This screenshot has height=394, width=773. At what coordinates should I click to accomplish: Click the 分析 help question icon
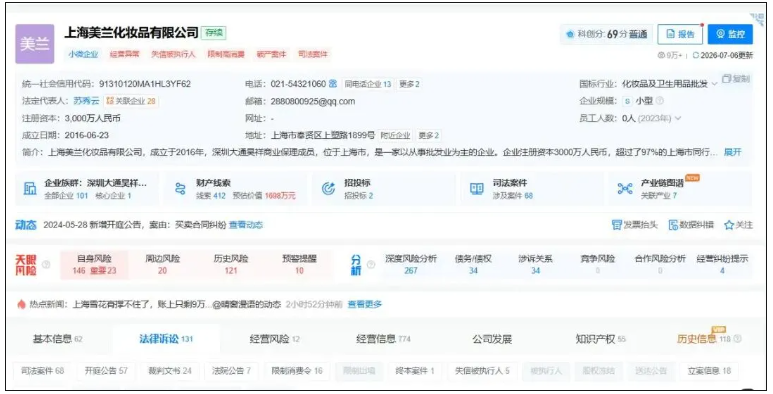click(371, 265)
